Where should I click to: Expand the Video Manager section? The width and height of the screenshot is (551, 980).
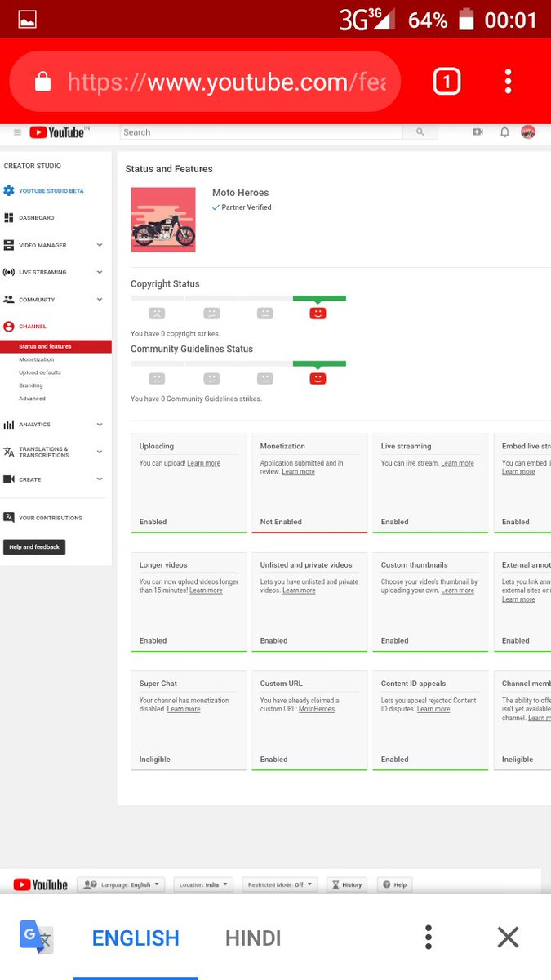point(100,245)
